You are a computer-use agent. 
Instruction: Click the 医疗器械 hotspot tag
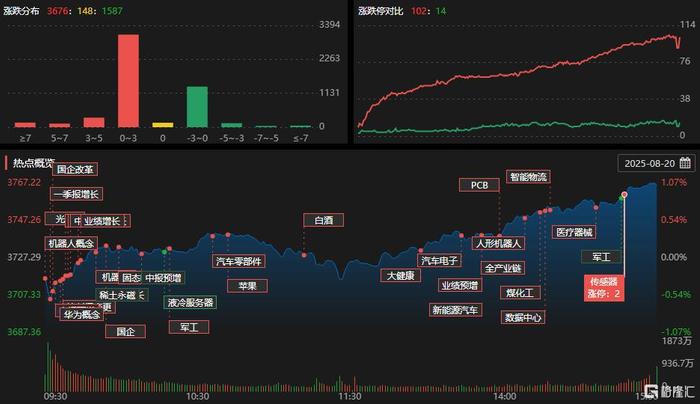click(574, 232)
